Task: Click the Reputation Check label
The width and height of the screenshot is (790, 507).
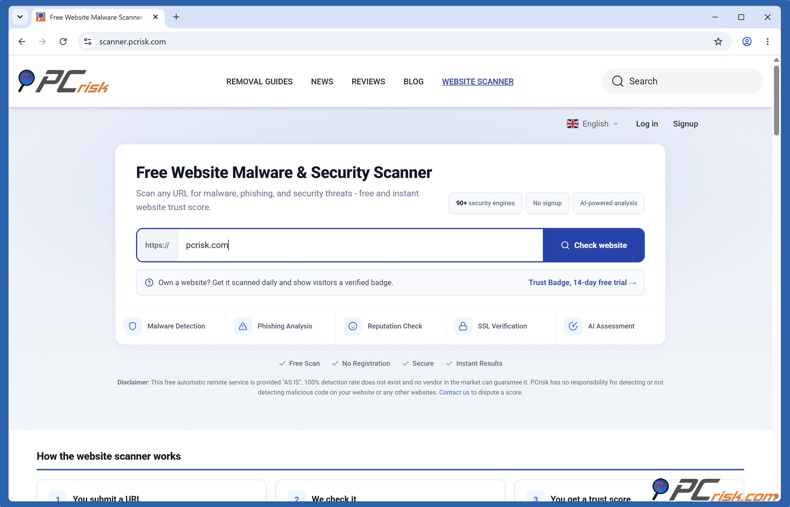Action: (x=394, y=326)
